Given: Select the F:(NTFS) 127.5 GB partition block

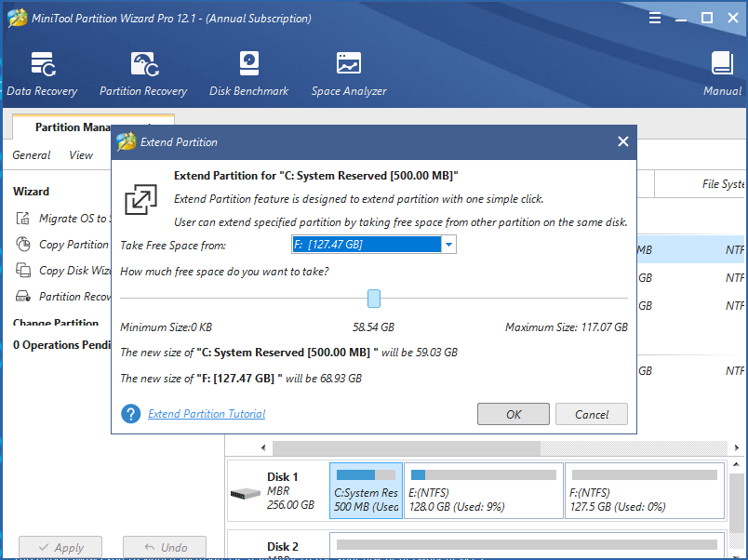Looking at the screenshot, I should pyautogui.click(x=645, y=490).
